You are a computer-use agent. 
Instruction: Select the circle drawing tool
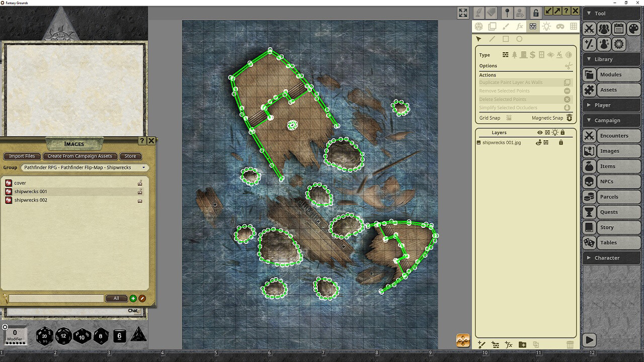(519, 39)
